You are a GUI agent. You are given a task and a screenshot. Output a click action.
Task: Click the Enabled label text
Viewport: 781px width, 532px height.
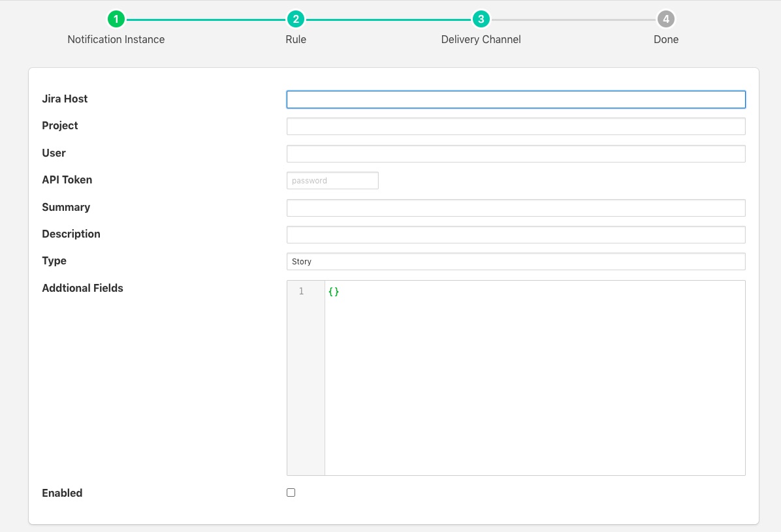(62, 493)
